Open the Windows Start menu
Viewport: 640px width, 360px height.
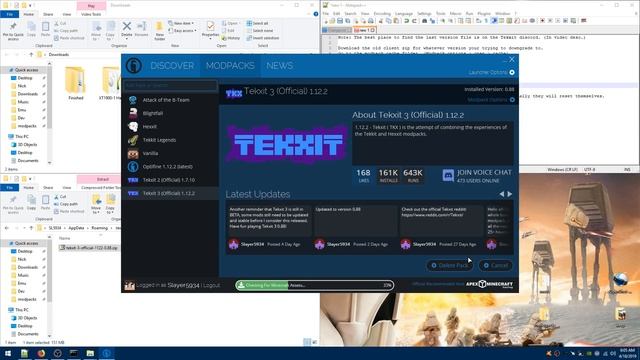[8, 353]
